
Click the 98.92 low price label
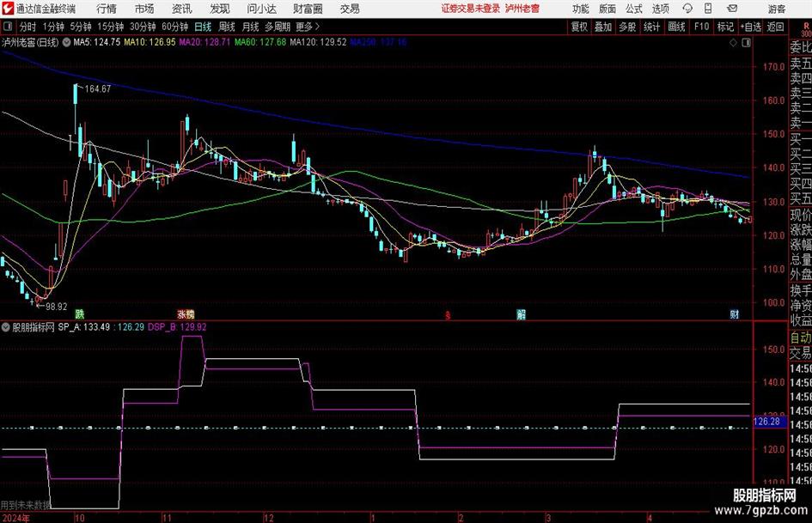57,307
